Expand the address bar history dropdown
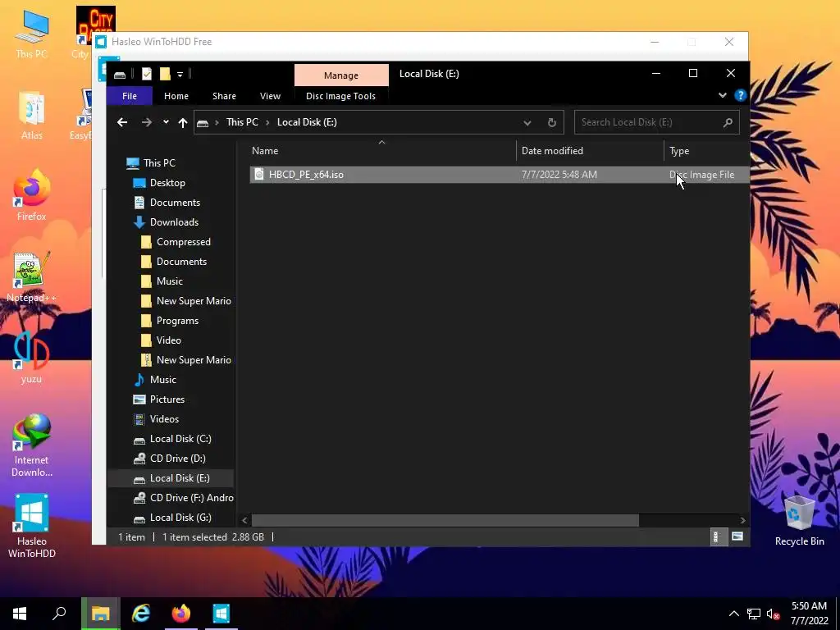This screenshot has width=840, height=630. tap(527, 123)
